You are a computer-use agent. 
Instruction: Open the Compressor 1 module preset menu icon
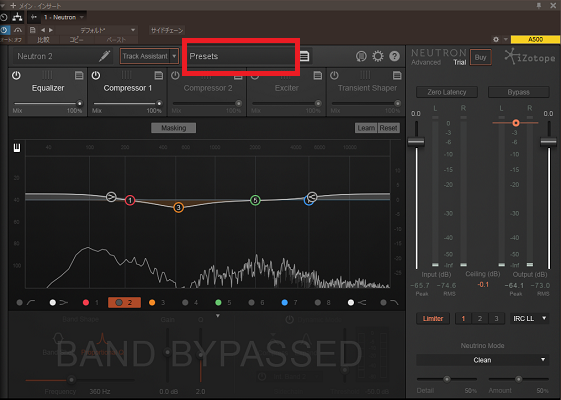coord(158,75)
